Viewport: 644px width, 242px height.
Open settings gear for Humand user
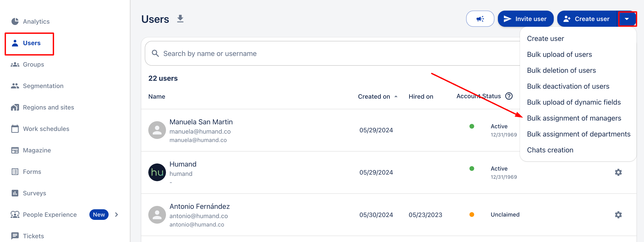pyautogui.click(x=618, y=172)
